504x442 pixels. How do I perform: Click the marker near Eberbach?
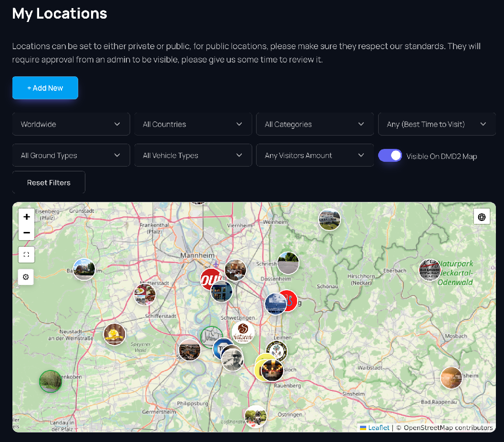430,270
